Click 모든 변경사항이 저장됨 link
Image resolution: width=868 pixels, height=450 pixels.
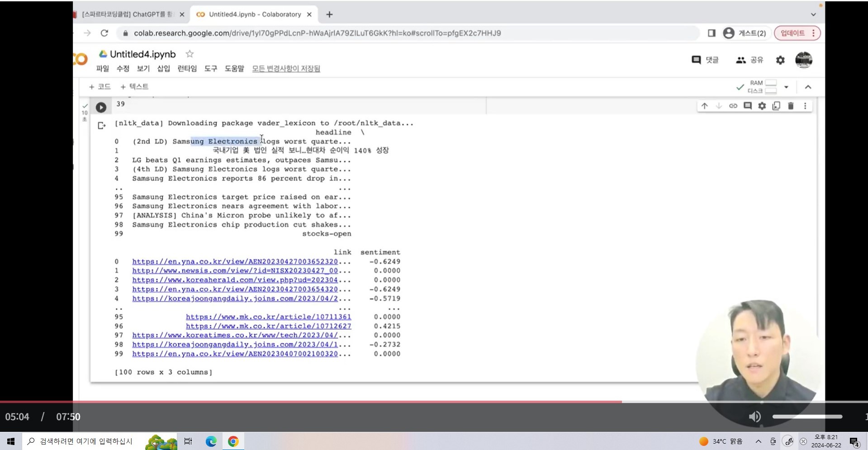pyautogui.click(x=286, y=68)
